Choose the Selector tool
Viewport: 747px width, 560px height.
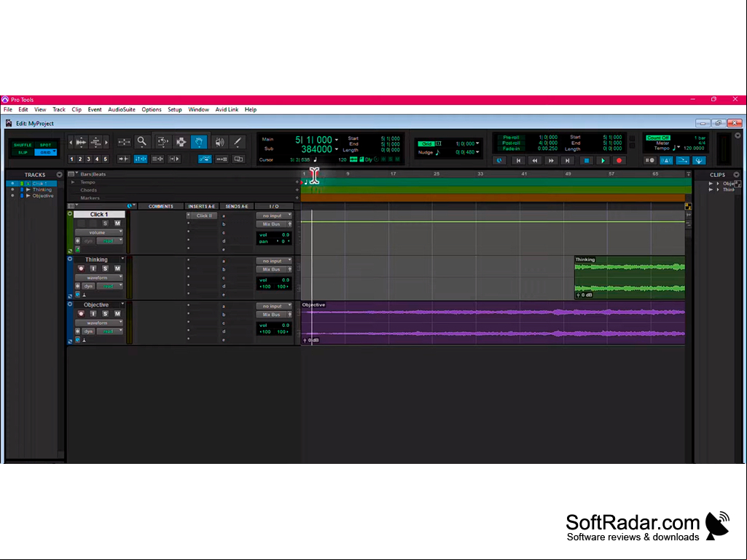point(181,141)
